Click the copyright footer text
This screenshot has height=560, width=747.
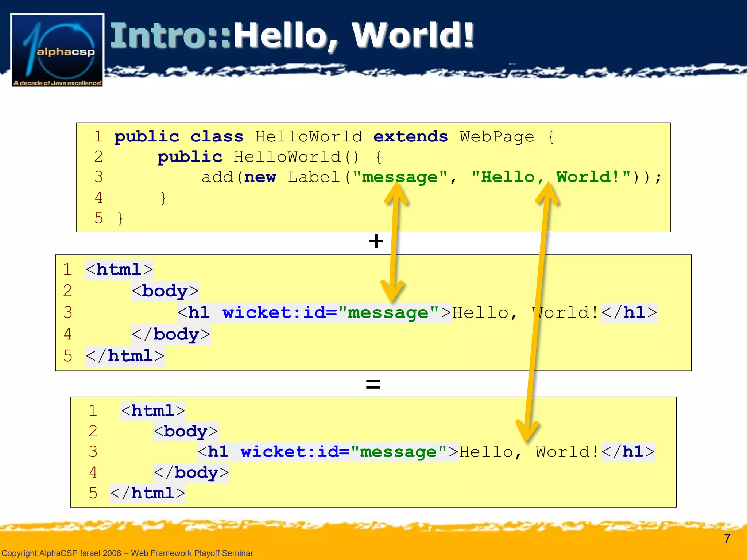coord(127,553)
